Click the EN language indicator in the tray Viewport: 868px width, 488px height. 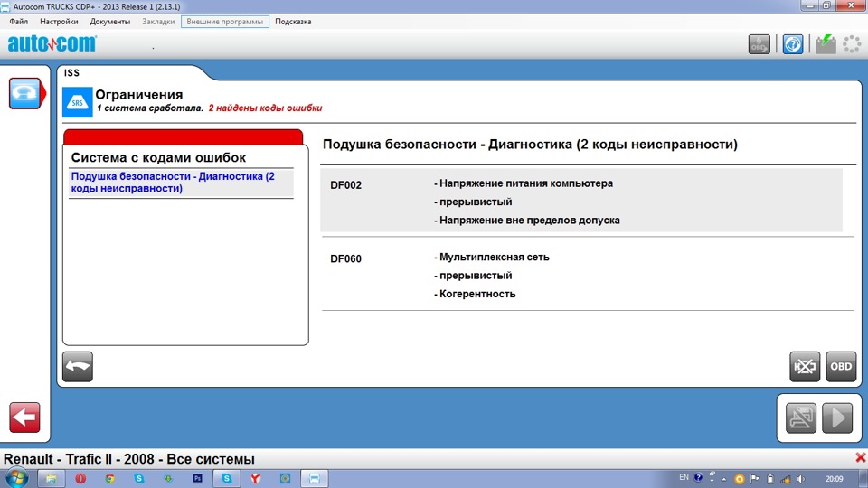684,477
